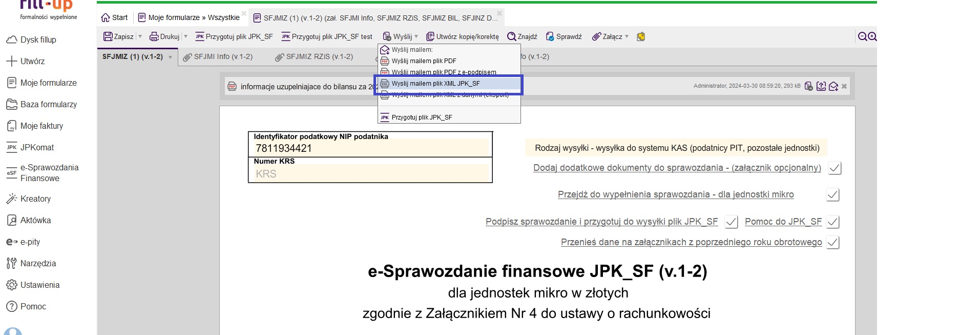Screen dimensions: 980x335
Task: Open Moje faktury in the sidebar
Action: pos(35,126)
